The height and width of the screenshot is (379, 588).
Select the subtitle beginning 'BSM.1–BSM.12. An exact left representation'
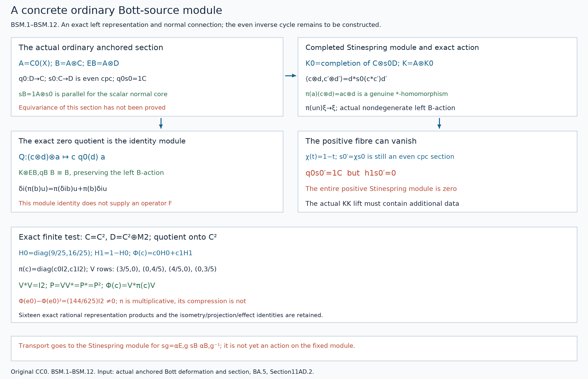click(x=196, y=25)
